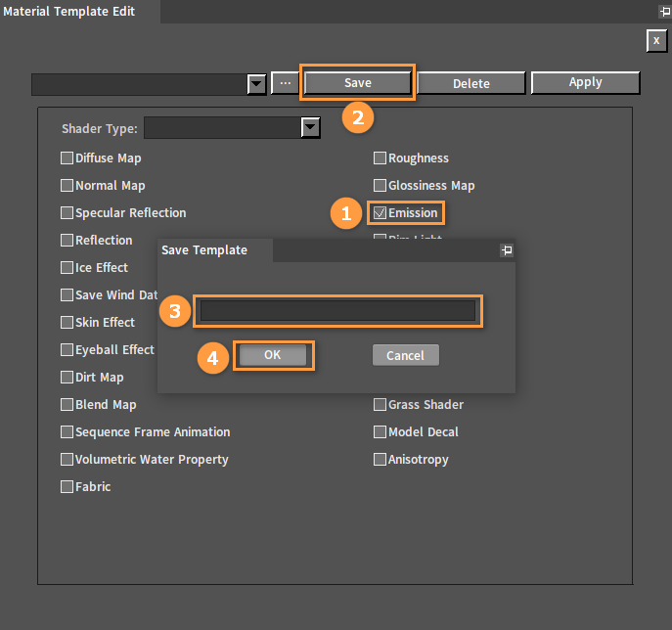Screen dimensions: 672x630
Task: Click the template name text field
Action: (x=337, y=311)
